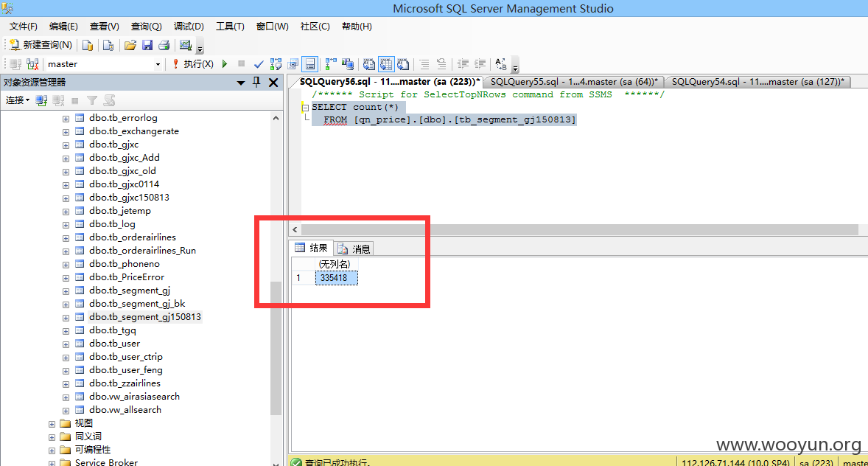
Task: Expand the Programmability (可编程性) folder
Action: click(52, 451)
